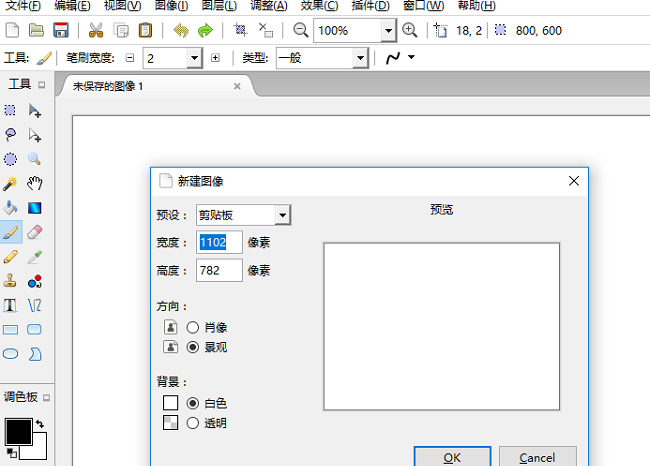Select the Zoom magnifier tool

coord(34,159)
